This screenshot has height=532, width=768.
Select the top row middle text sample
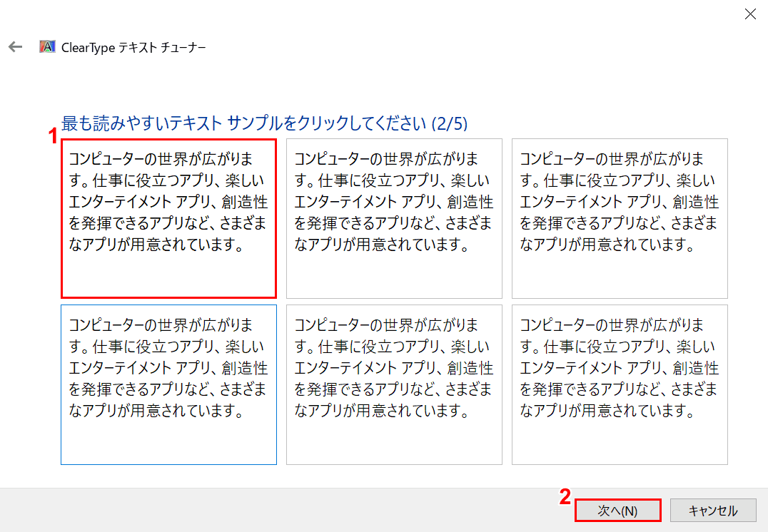(394, 218)
